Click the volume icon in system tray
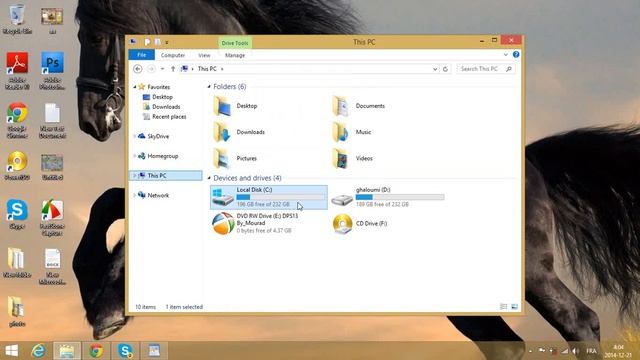This screenshot has height=360, width=640. point(576,351)
